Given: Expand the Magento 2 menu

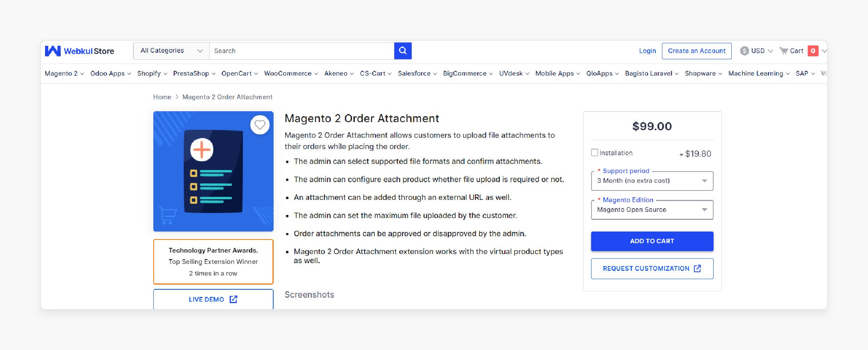Looking at the screenshot, I should point(64,73).
